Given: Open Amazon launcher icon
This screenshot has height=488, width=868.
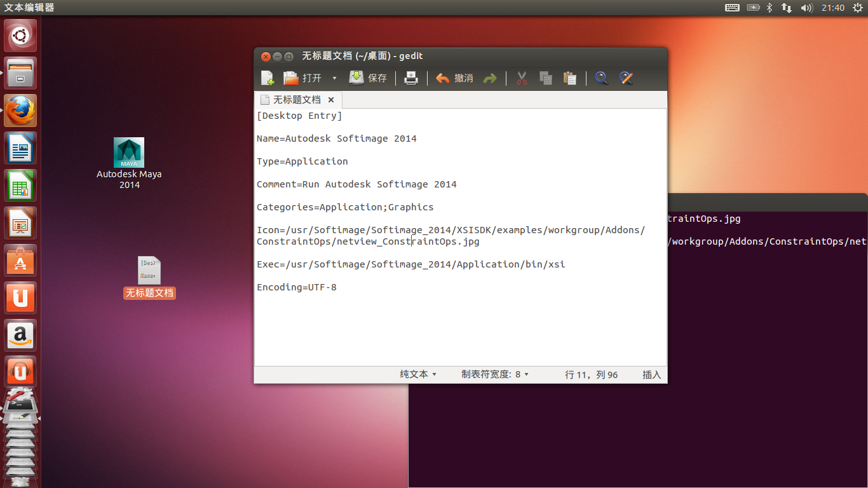Looking at the screenshot, I should [20, 335].
